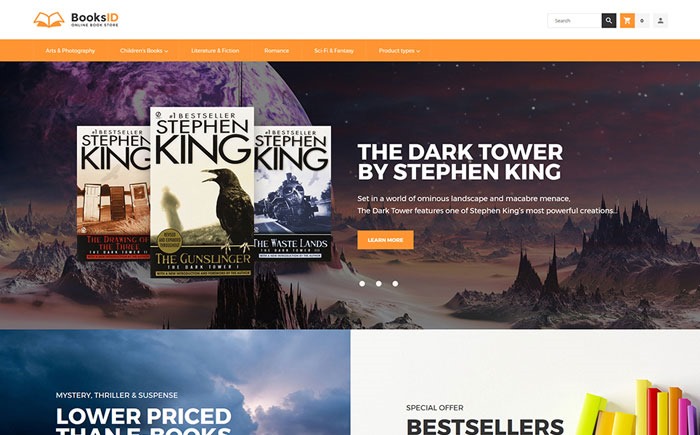The height and width of the screenshot is (435, 700).
Task: Select the first slider dot
Action: pos(362,284)
